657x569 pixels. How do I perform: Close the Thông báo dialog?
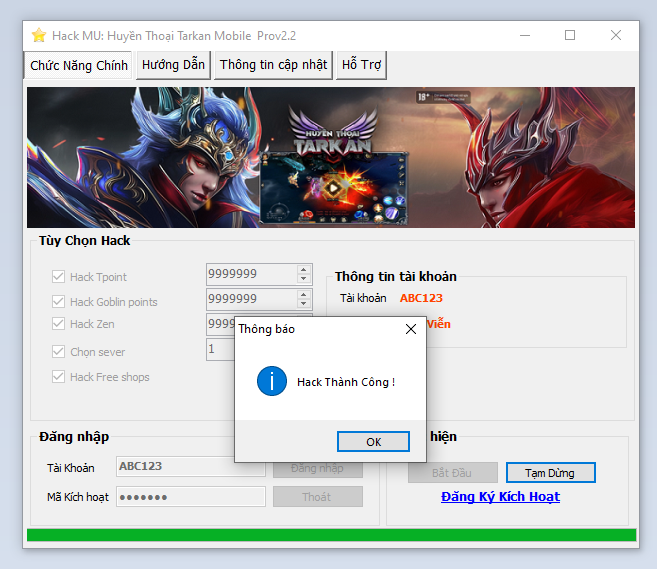411,329
